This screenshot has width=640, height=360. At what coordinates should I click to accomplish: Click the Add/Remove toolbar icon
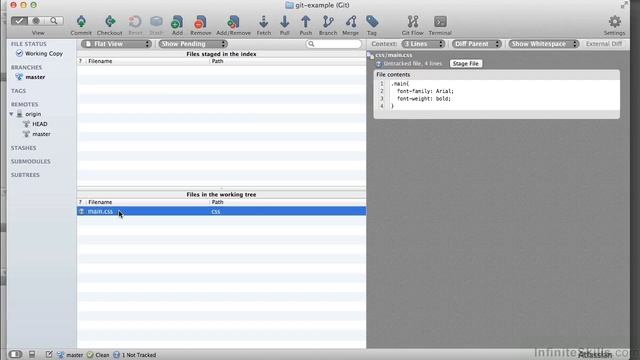click(233, 22)
